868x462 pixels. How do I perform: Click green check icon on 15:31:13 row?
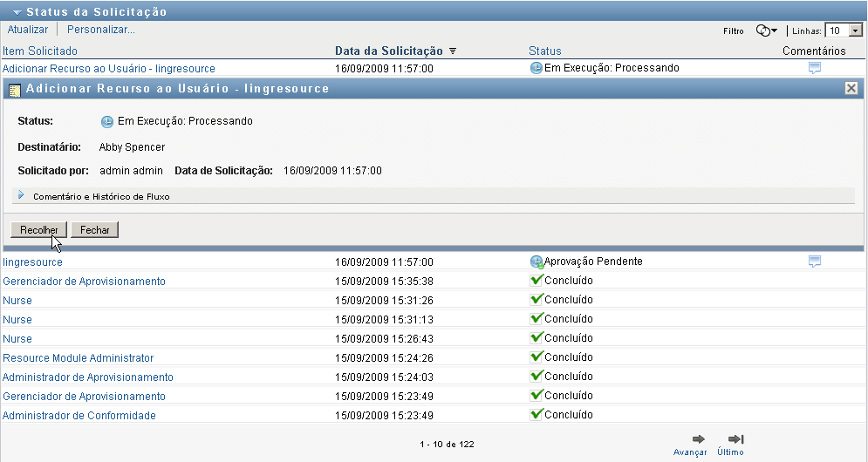(537, 319)
